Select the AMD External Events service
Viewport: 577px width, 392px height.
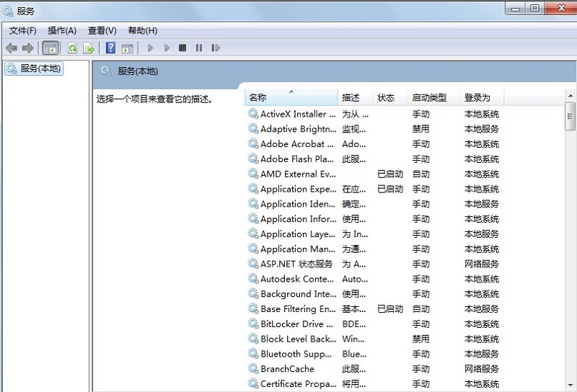click(x=374, y=174)
